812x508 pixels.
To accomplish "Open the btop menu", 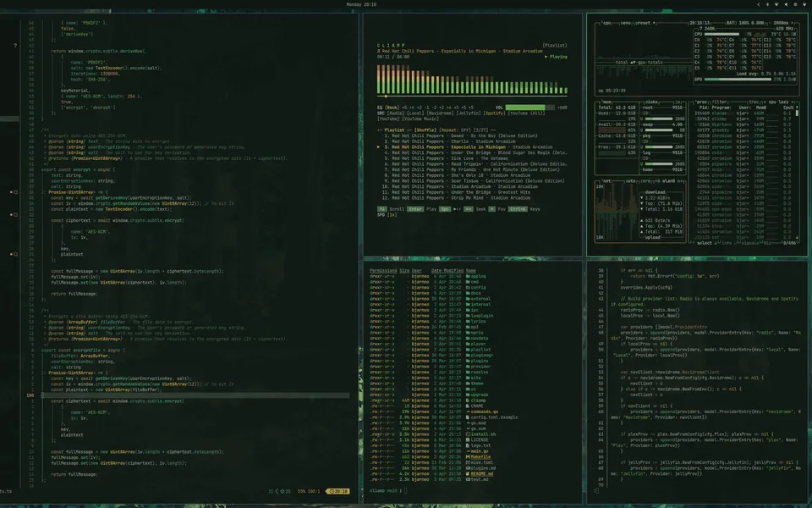I will [626, 23].
